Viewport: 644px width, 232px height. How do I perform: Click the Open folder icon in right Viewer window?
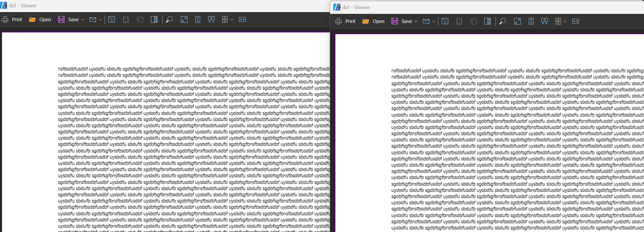coord(366,21)
